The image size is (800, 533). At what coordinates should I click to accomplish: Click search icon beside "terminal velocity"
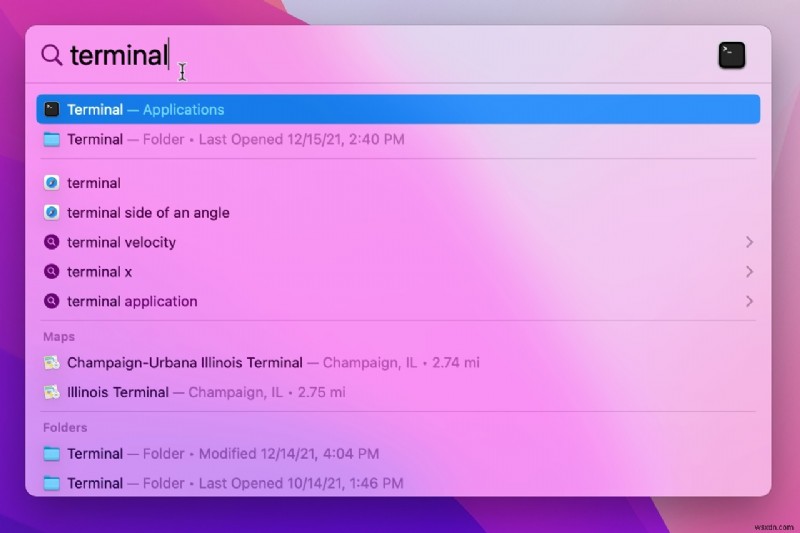point(52,242)
